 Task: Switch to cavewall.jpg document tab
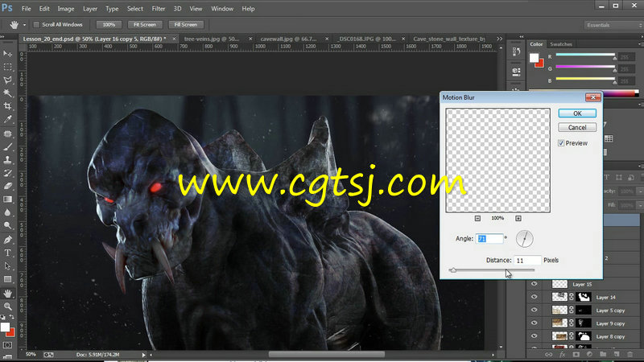288,39
